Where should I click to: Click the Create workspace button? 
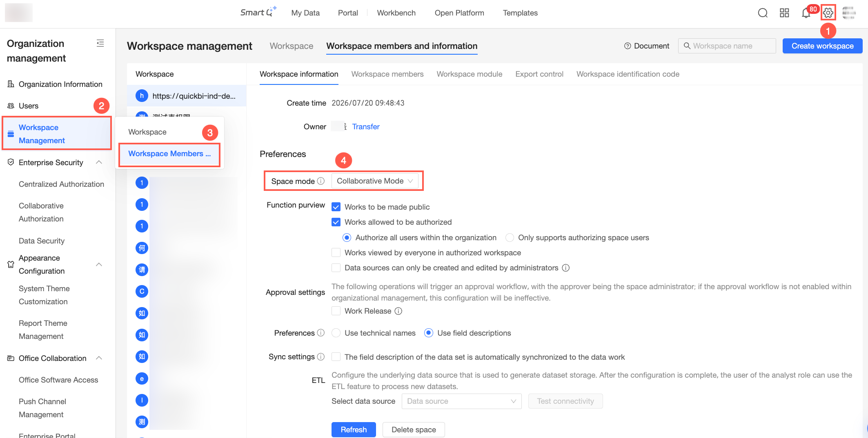point(822,46)
